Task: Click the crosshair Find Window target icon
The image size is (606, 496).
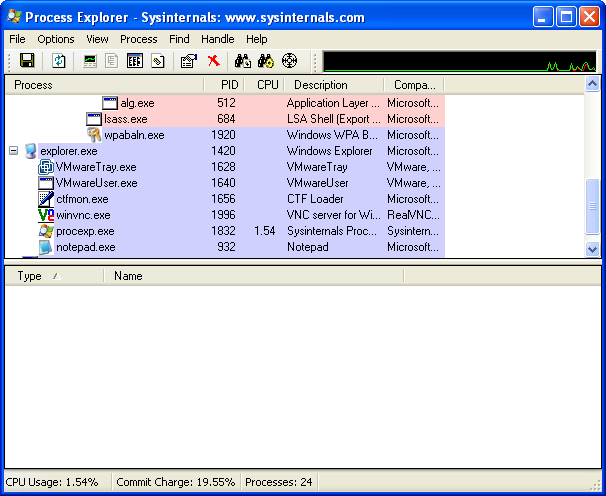Action: (290, 61)
